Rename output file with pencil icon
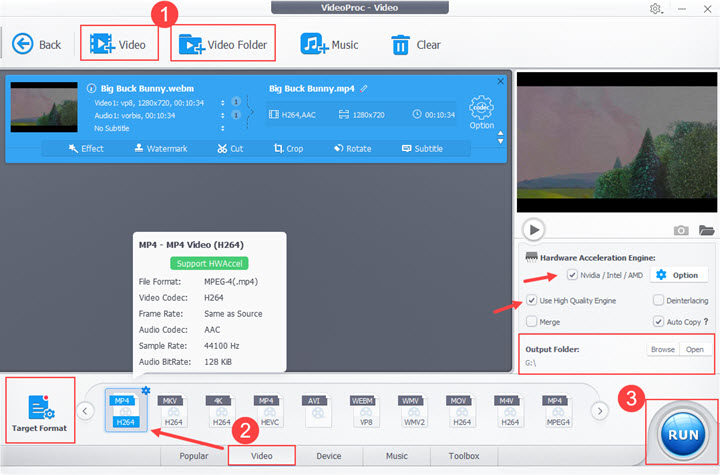Viewport: 720px width, 475px height. (x=364, y=89)
